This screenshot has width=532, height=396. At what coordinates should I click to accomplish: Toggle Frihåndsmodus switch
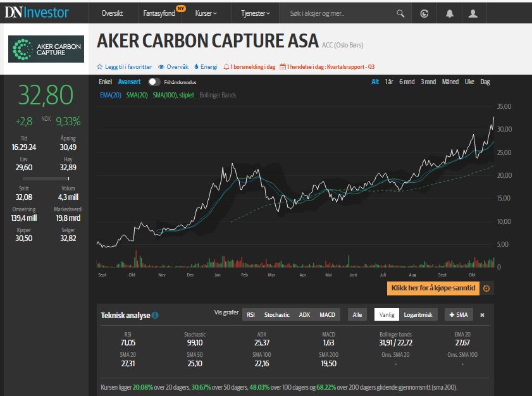point(154,82)
